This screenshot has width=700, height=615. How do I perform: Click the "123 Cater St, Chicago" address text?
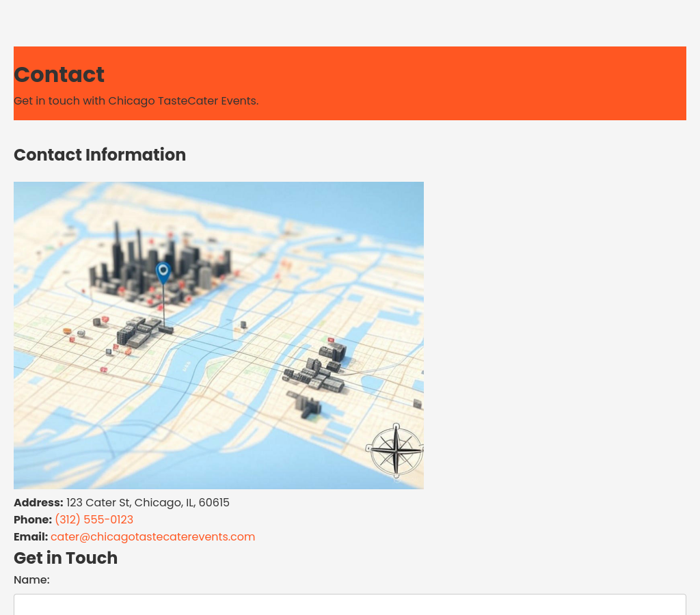click(148, 503)
